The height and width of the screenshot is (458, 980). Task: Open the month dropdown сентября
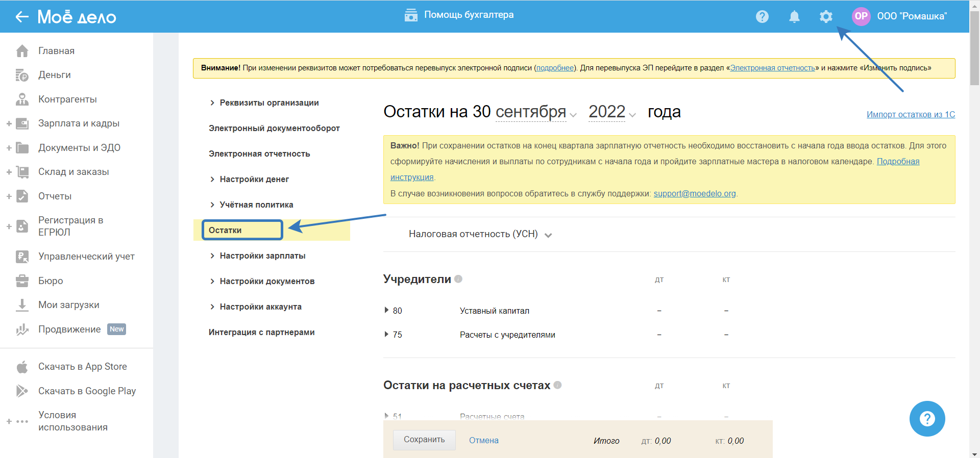[536, 112]
